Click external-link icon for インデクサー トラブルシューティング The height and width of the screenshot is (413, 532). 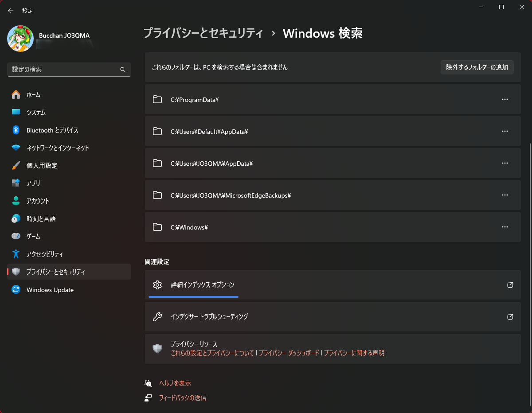click(510, 317)
